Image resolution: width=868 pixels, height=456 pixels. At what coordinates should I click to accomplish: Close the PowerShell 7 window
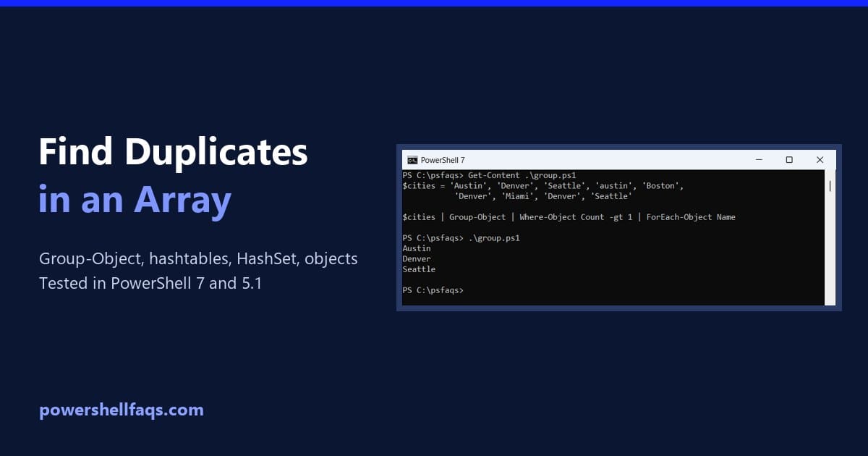tap(820, 160)
